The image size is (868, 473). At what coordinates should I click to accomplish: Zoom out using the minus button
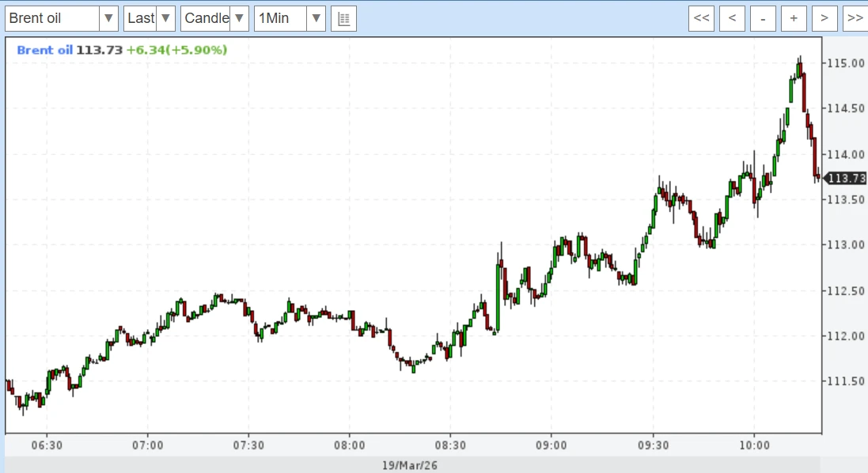coord(763,18)
